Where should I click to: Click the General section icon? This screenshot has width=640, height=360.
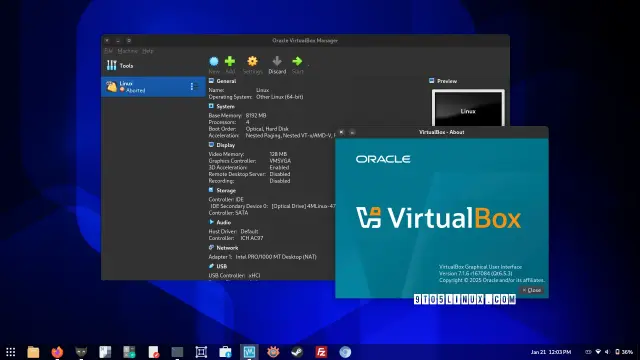211,81
